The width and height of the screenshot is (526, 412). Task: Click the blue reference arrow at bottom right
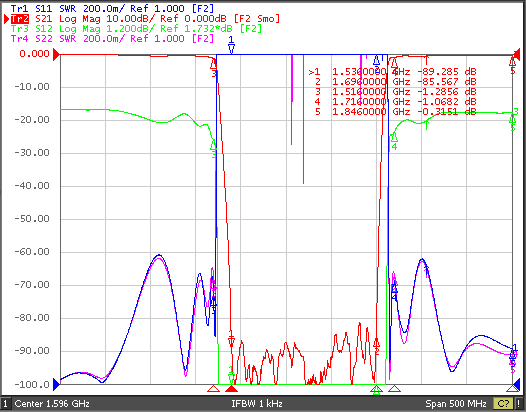tap(516, 384)
